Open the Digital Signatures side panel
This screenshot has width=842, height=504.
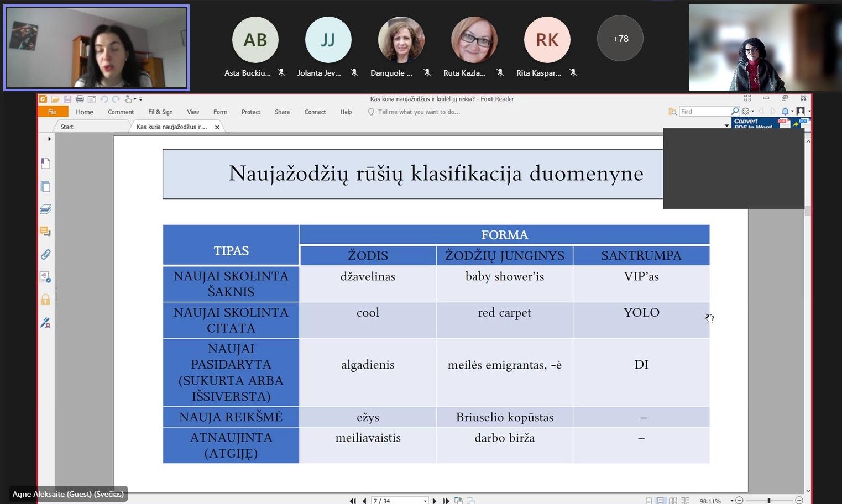(x=46, y=323)
